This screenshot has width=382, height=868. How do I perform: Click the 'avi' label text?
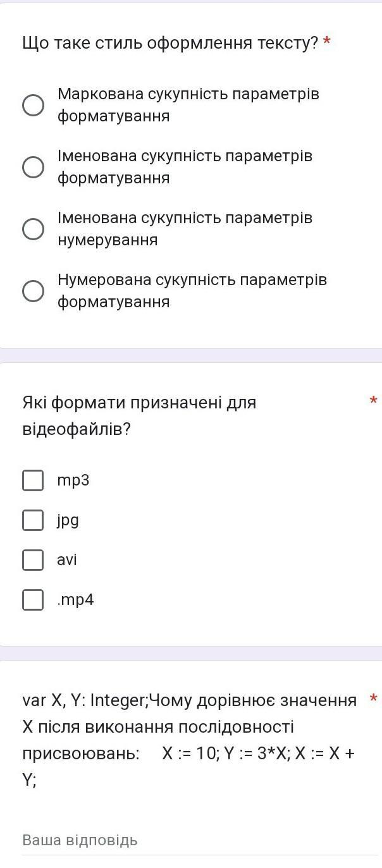click(67, 560)
